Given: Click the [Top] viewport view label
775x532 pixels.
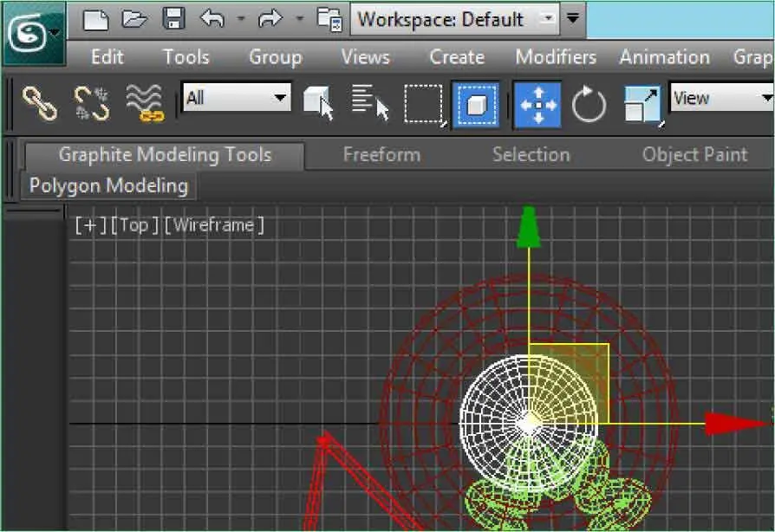Looking at the screenshot, I should pyautogui.click(x=134, y=225).
